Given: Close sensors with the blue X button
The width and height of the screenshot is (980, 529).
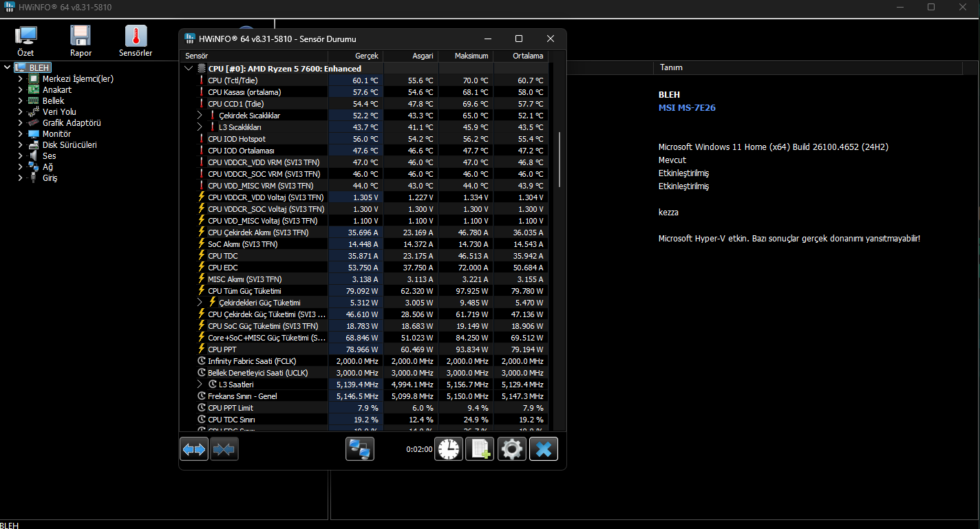Looking at the screenshot, I should [x=543, y=449].
